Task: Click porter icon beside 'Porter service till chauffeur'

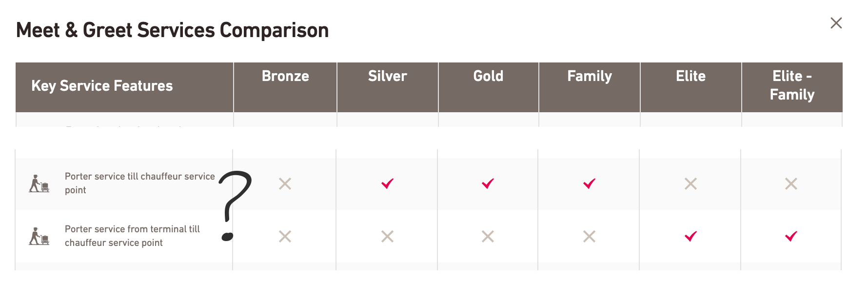Action: (39, 183)
